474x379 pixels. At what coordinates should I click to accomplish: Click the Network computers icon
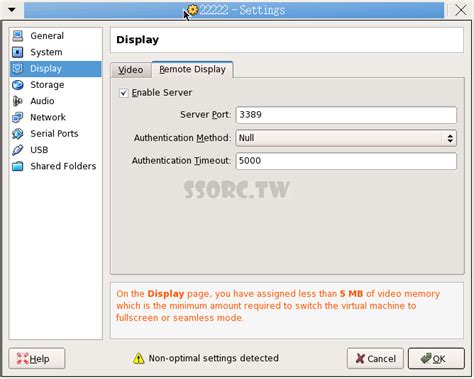pos(18,117)
